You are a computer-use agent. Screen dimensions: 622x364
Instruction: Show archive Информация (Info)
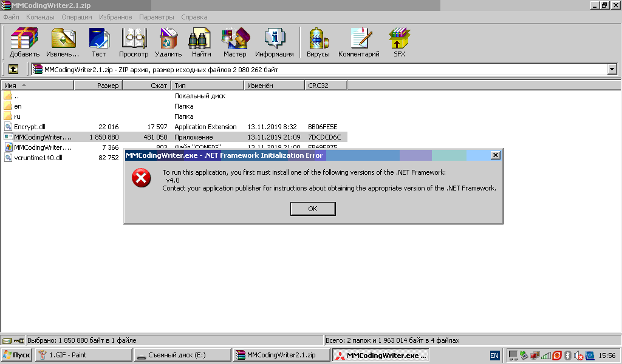pos(275,42)
